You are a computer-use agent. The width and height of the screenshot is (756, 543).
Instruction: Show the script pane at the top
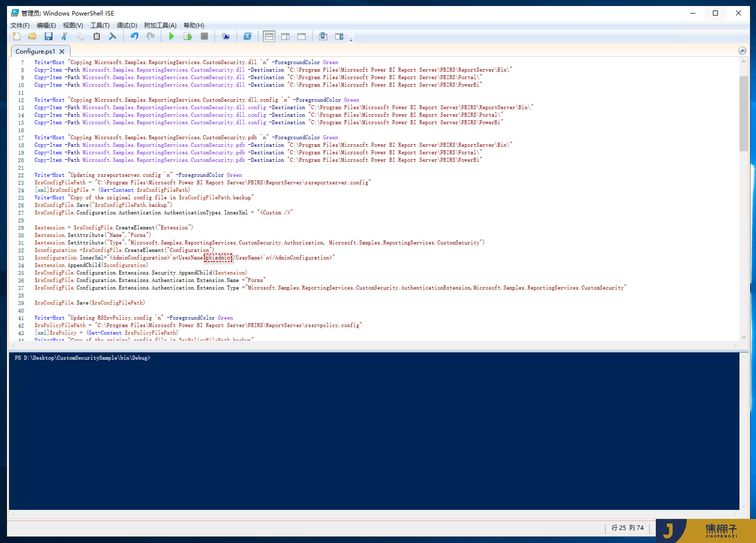pyautogui.click(x=269, y=36)
